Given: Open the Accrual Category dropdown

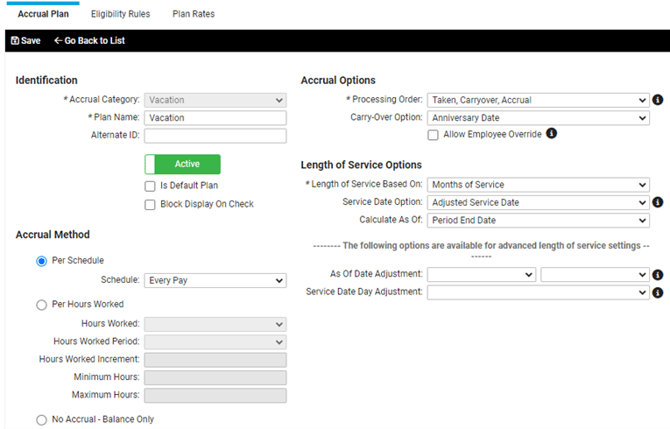Looking at the screenshot, I should (x=215, y=100).
